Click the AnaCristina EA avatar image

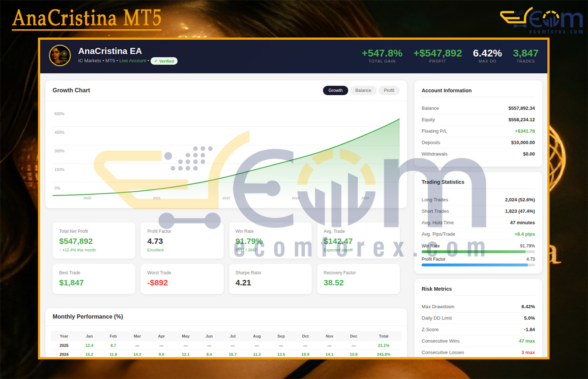[x=60, y=55]
